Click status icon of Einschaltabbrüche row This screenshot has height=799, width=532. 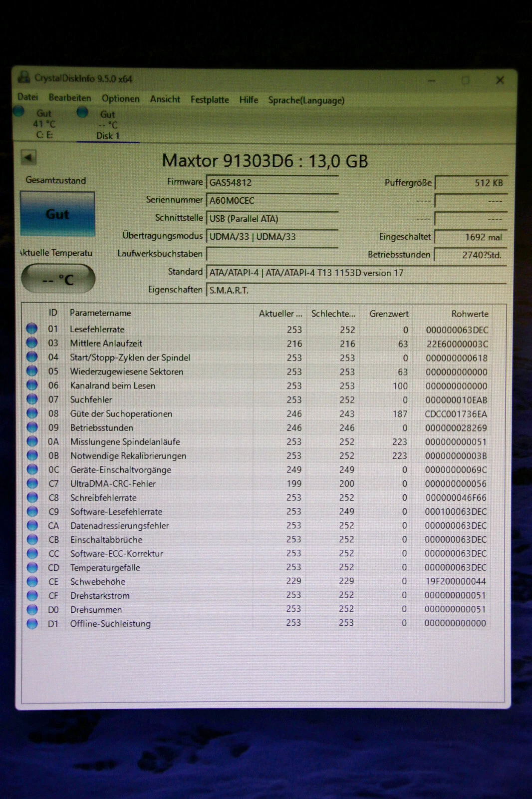[x=32, y=539]
